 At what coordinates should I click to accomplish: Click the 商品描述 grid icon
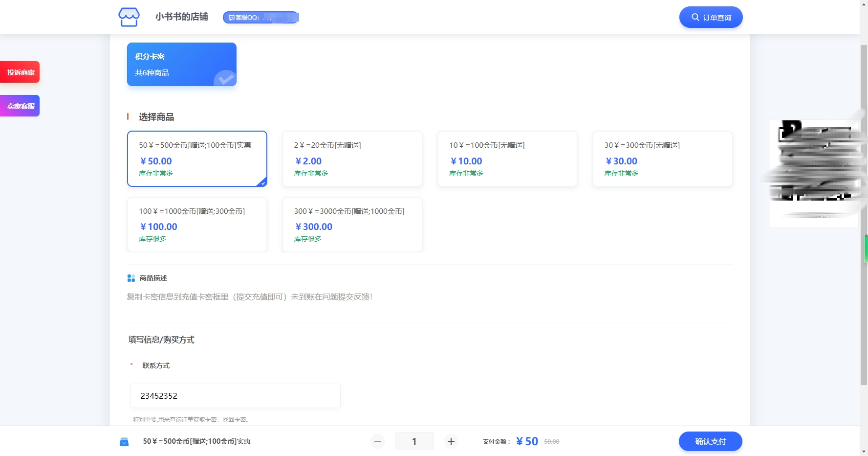tap(131, 278)
